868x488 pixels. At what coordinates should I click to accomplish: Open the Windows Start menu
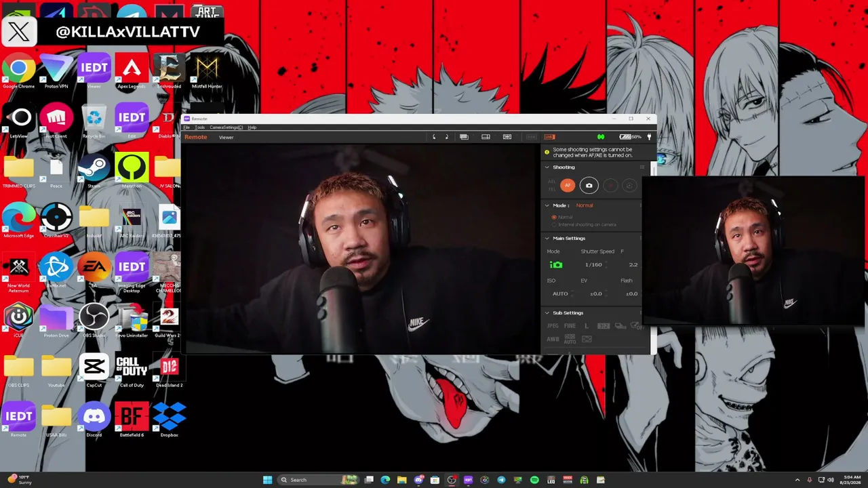coord(267,480)
